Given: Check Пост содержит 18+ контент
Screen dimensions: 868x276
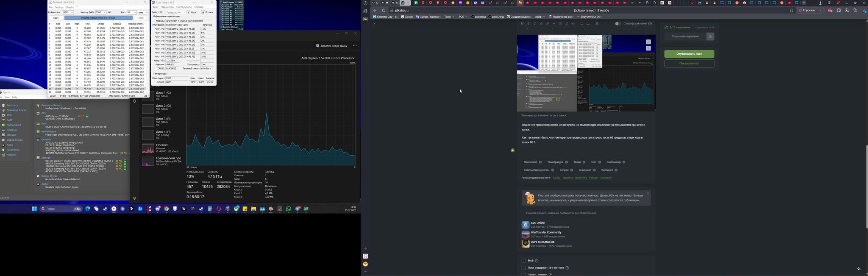Looking at the screenshot, I should pos(523,268).
